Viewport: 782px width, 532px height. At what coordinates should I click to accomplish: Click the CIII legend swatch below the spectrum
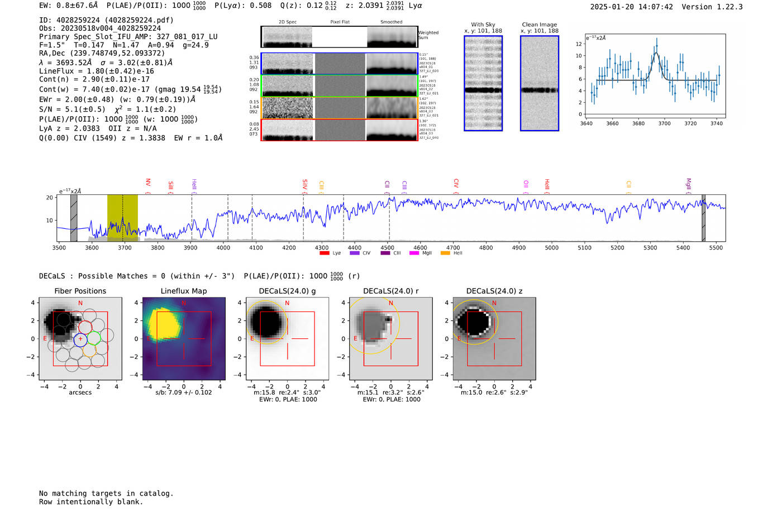(385, 253)
